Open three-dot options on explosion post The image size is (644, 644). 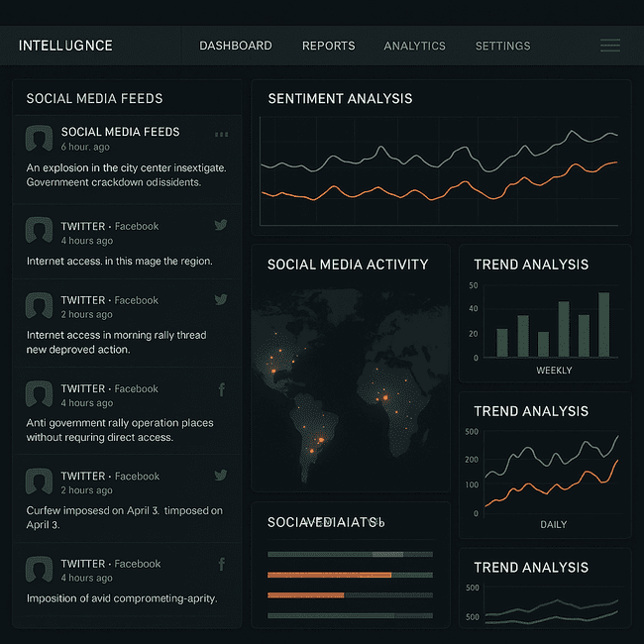[x=221, y=135]
